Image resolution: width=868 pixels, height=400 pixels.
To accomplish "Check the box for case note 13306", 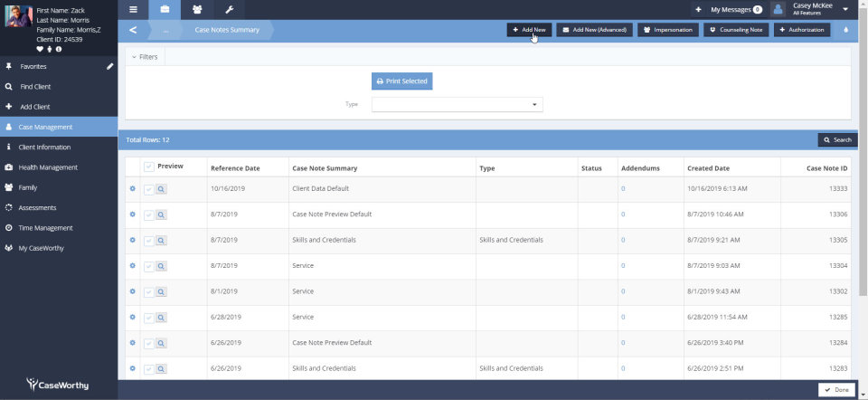I will [x=149, y=215].
